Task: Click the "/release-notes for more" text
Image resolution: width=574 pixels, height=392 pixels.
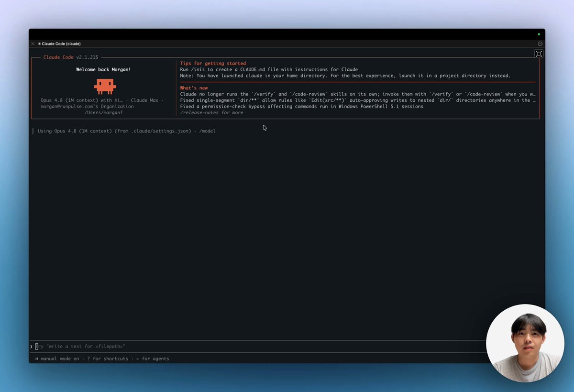Action: [x=211, y=112]
